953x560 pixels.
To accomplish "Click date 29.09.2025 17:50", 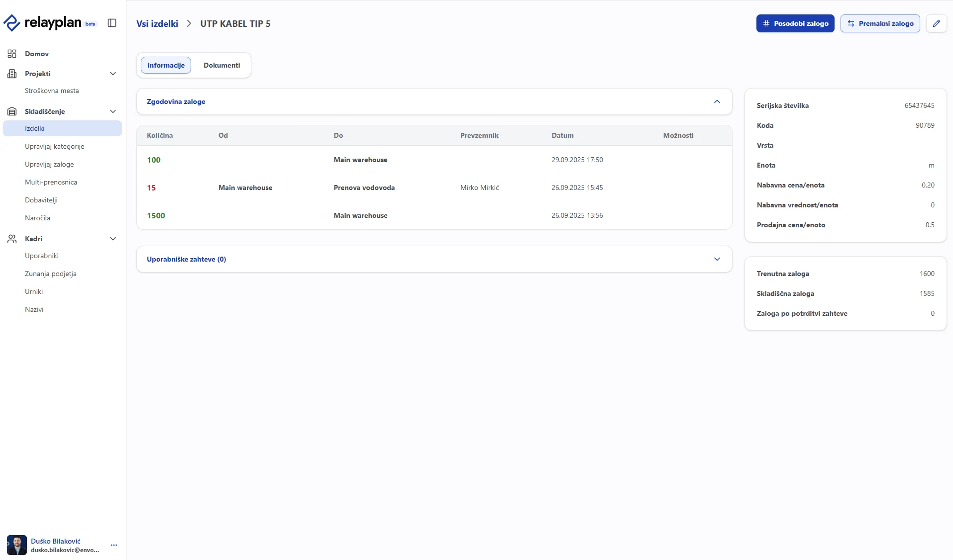I will click(x=577, y=160).
